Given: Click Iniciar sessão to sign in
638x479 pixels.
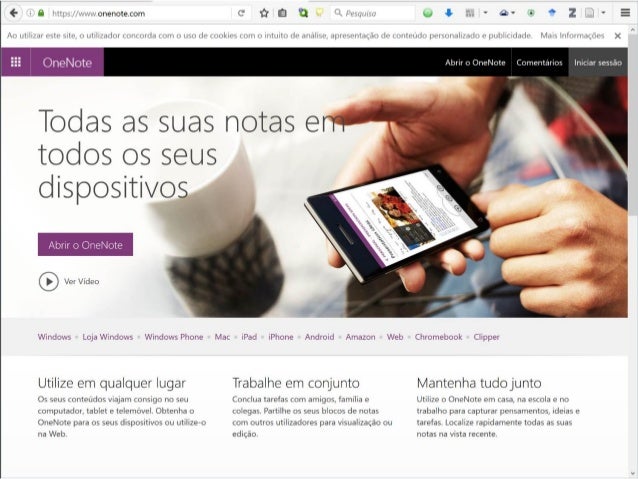Looking at the screenshot, I should 598,63.
